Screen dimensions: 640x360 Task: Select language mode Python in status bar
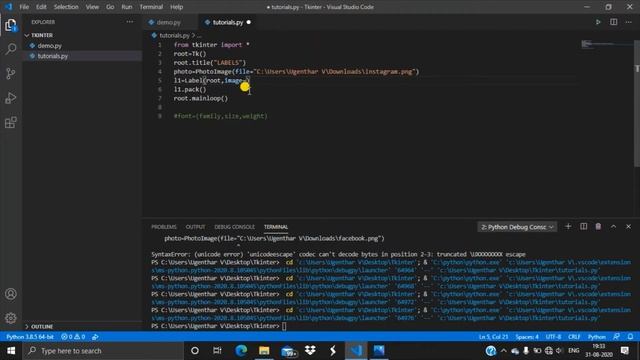click(x=596, y=337)
